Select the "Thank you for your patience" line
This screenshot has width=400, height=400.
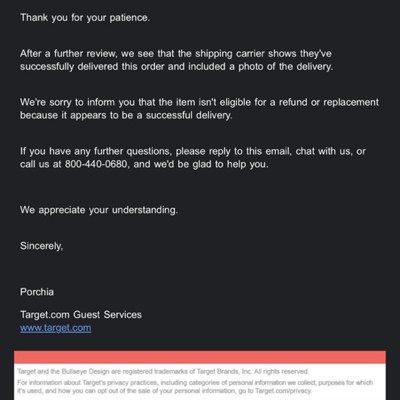(x=85, y=18)
